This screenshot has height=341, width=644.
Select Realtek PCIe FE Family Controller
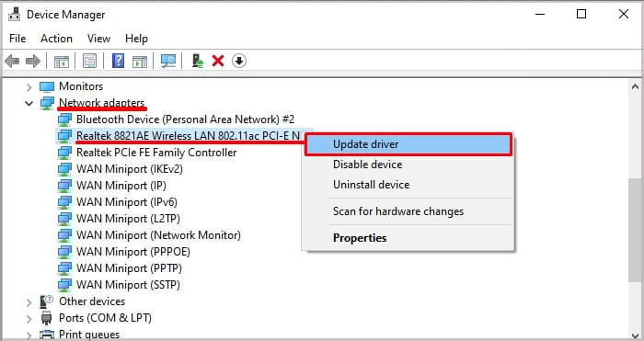point(156,153)
